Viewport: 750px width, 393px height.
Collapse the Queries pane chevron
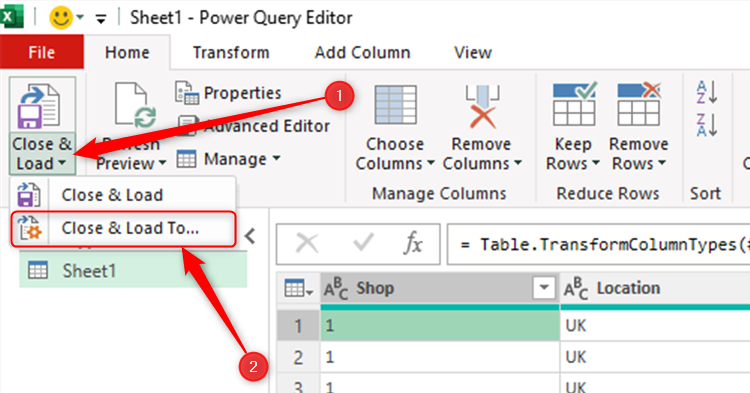[250, 236]
